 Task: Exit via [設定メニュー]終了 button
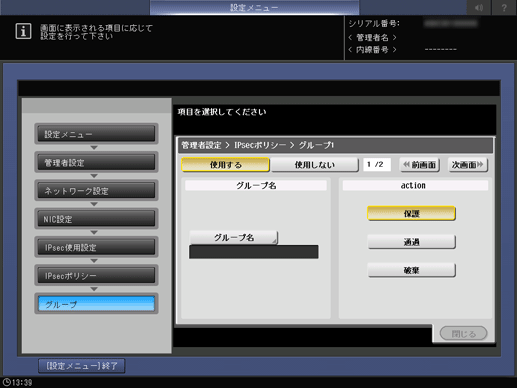tap(82, 366)
